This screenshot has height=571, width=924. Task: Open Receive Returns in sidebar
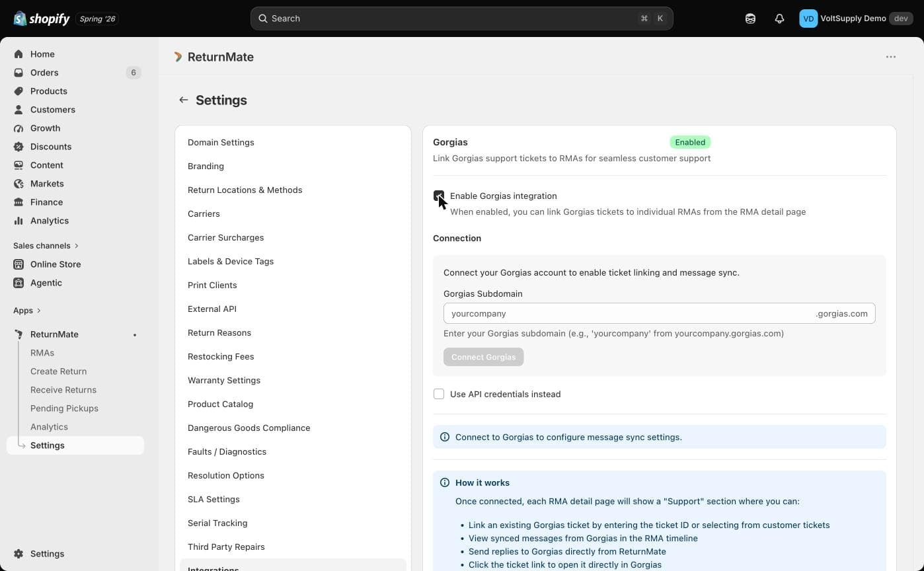tap(63, 390)
